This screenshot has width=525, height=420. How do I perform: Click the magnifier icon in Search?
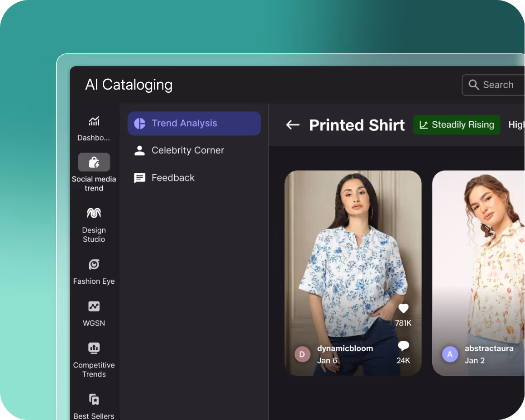click(x=473, y=85)
